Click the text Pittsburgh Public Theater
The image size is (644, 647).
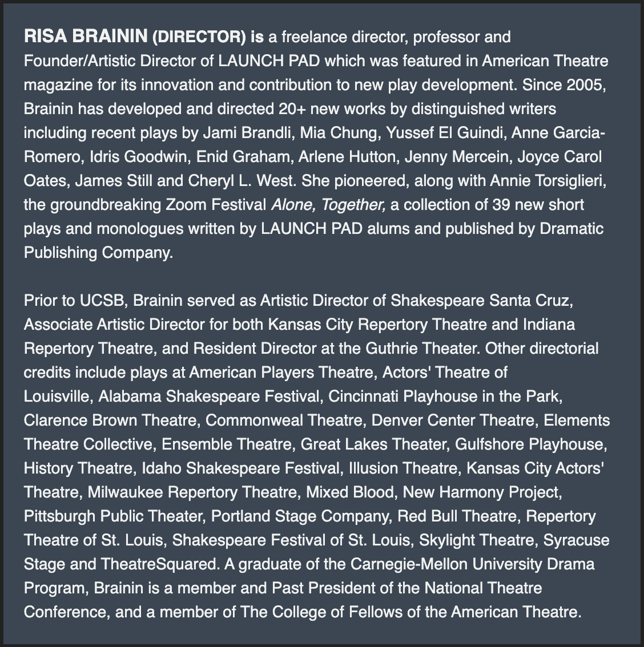click(x=113, y=516)
